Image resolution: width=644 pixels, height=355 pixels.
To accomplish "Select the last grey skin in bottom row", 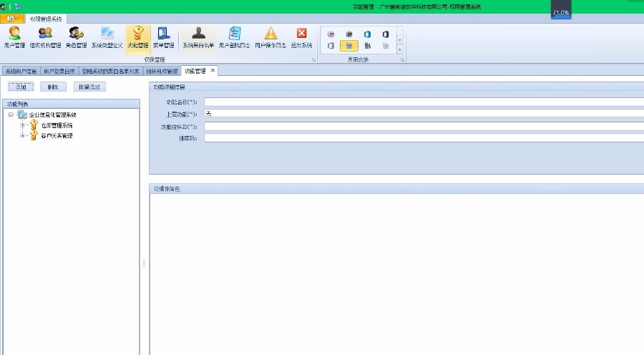I will [x=385, y=46].
